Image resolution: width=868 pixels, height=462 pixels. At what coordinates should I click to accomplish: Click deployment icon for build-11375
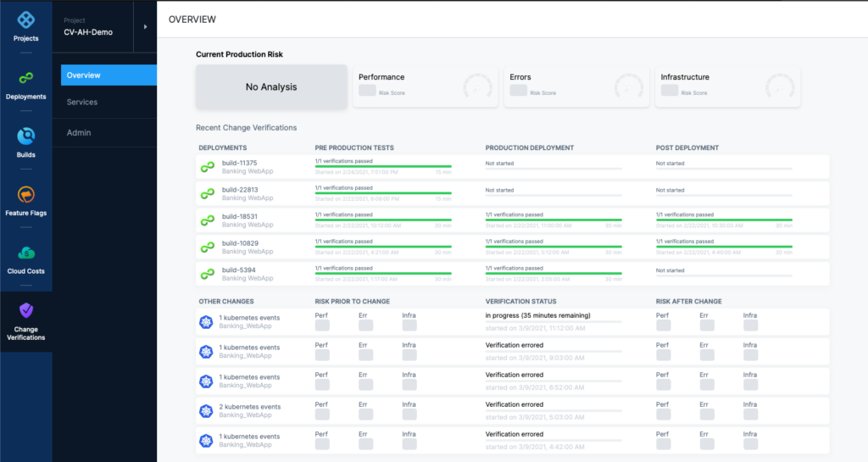click(x=208, y=167)
